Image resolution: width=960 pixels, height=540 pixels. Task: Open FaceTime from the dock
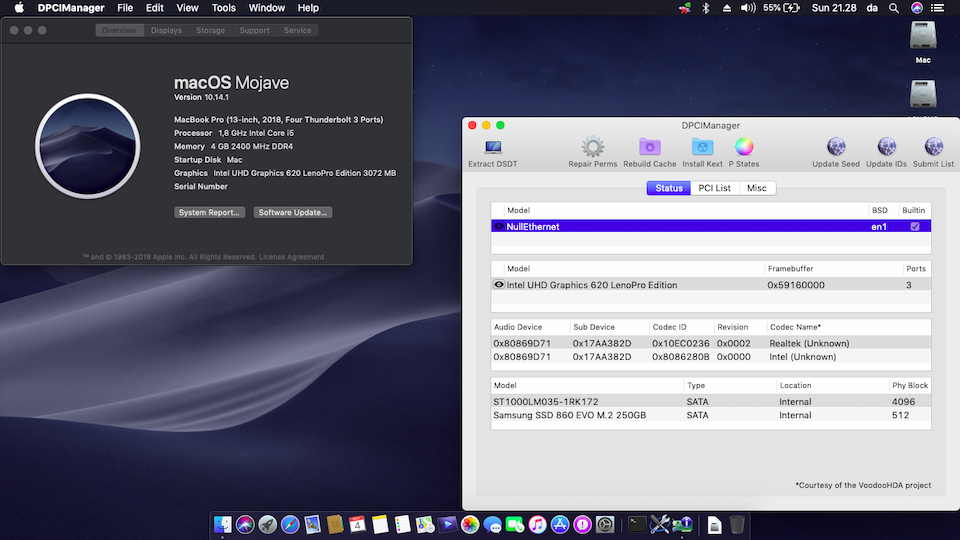[x=515, y=525]
